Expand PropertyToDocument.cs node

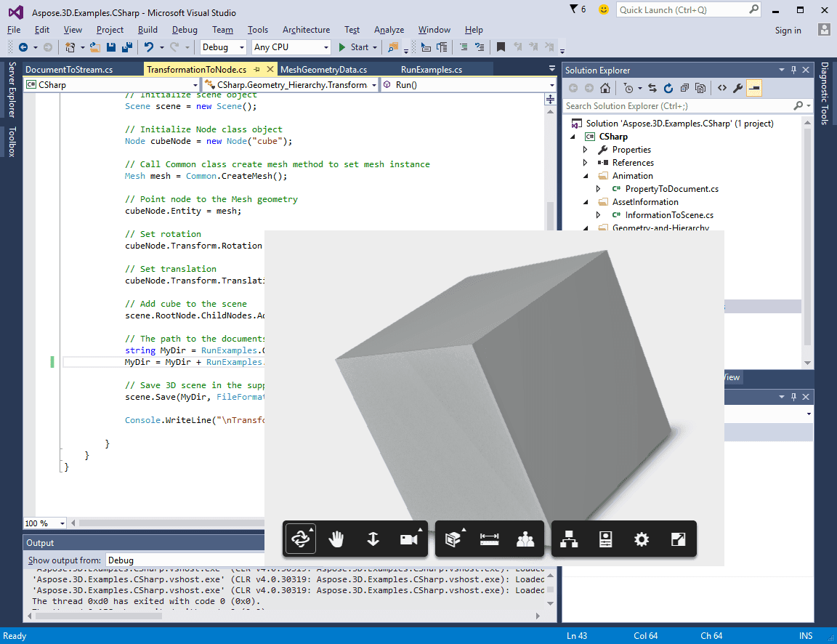tap(598, 189)
